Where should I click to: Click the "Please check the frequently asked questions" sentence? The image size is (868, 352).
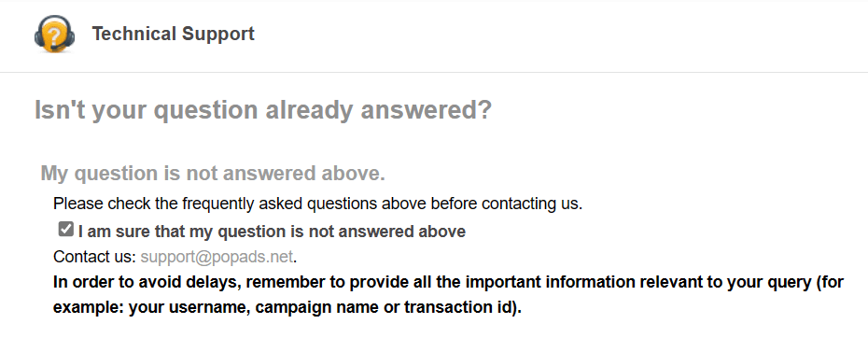tap(317, 204)
